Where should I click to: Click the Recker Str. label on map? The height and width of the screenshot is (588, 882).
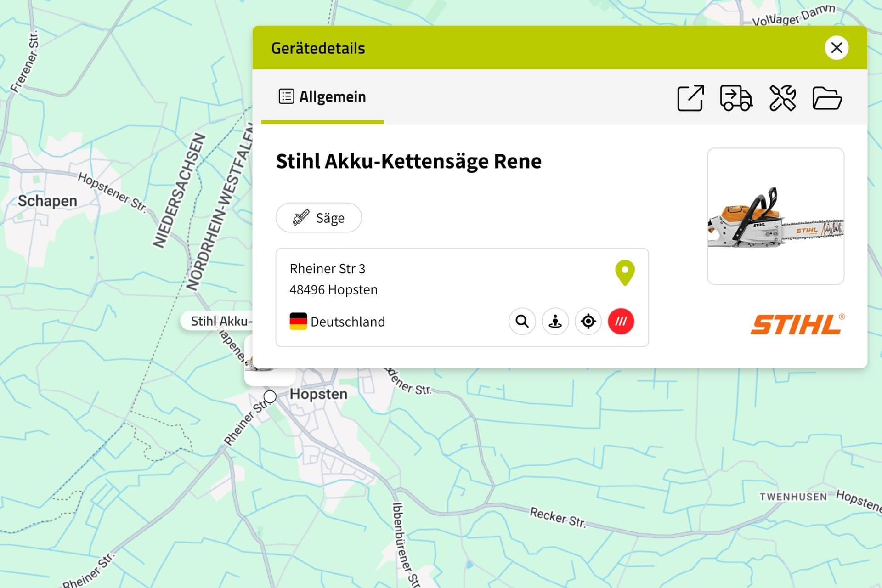(558, 518)
